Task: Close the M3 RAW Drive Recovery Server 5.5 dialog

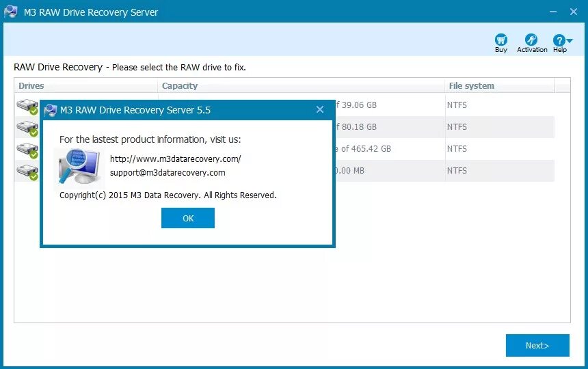Action: pyautogui.click(x=320, y=109)
